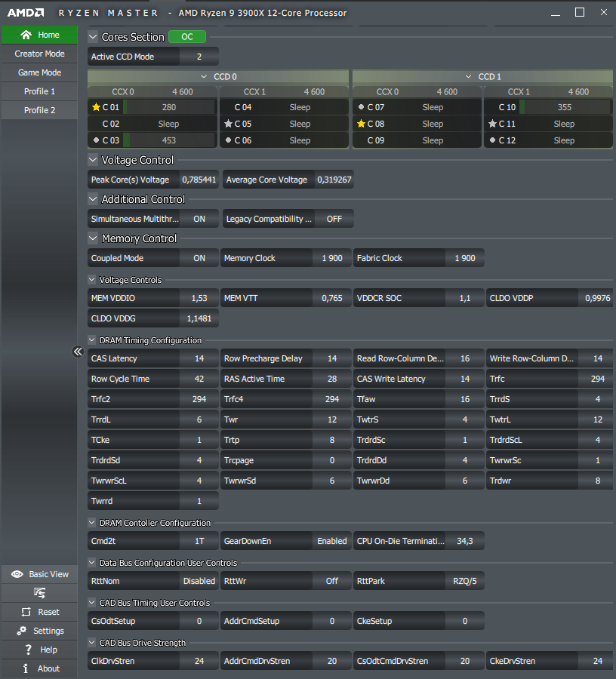Click the gold star on core C 08
616x679 pixels.
point(362,124)
